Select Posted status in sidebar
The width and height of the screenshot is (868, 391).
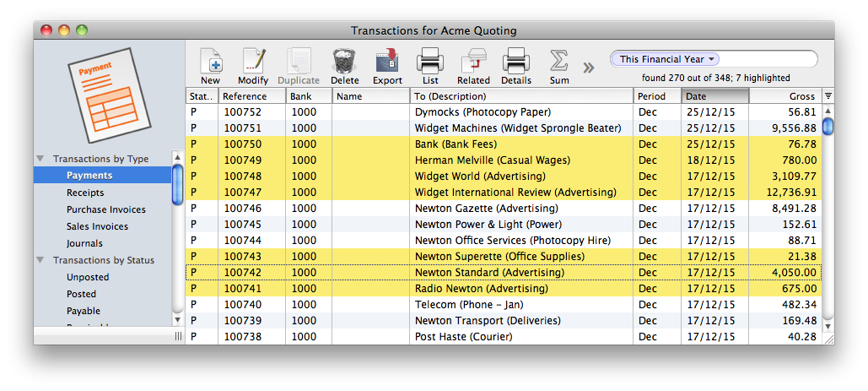pos(102,294)
